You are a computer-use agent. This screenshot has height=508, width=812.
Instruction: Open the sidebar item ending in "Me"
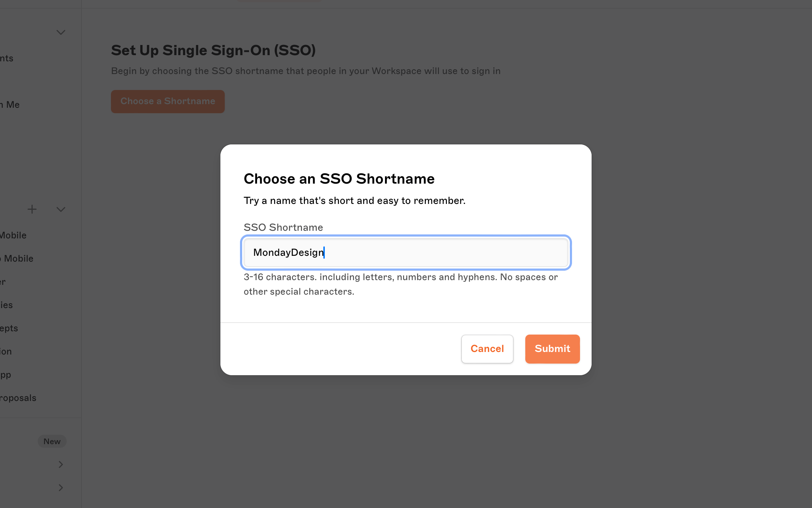coord(10,105)
